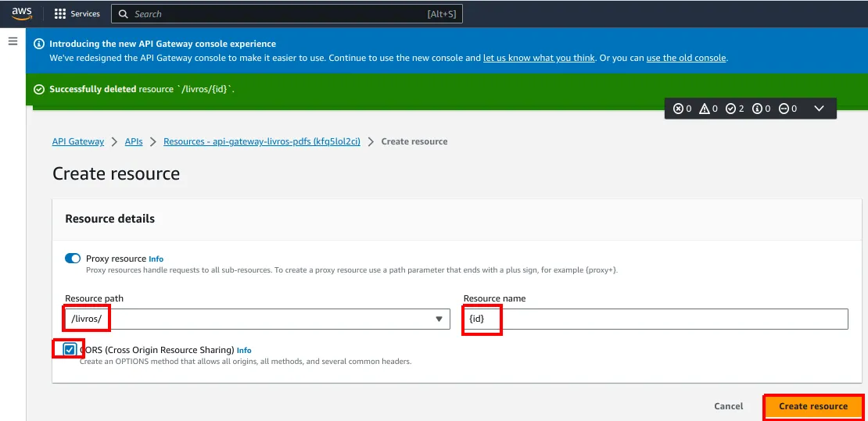868x421 pixels.
Task: Click the 'Resource name' field label
Action: click(494, 298)
